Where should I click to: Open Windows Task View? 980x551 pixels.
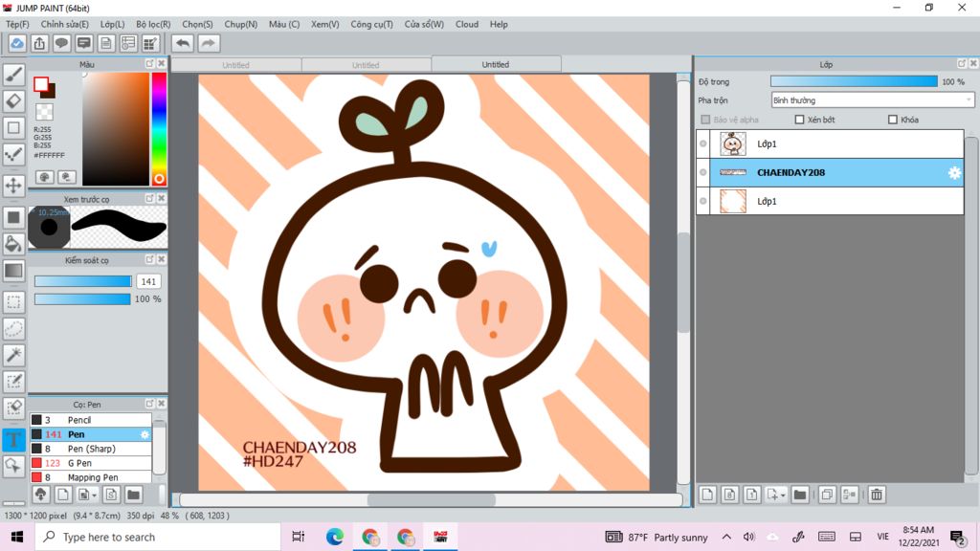(299, 537)
